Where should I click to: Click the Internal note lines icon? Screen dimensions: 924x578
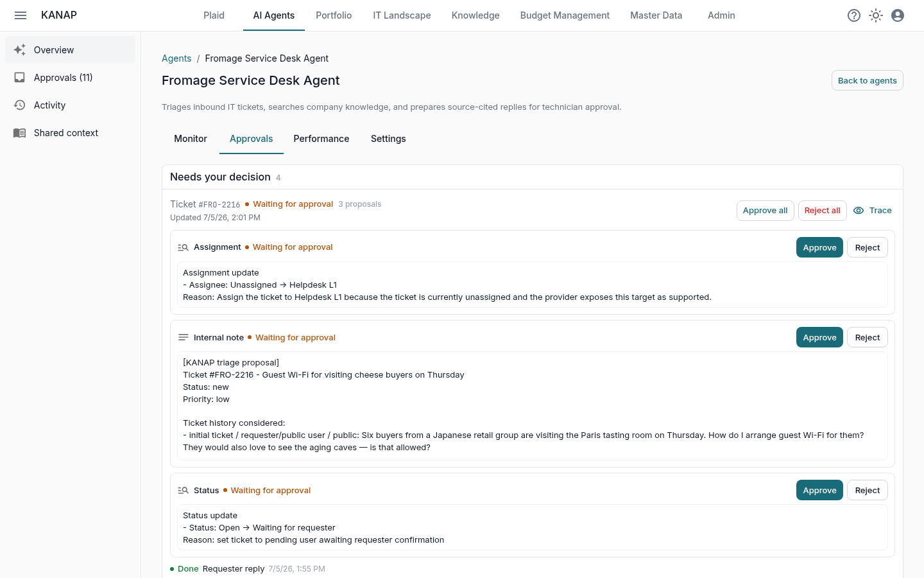[184, 337]
